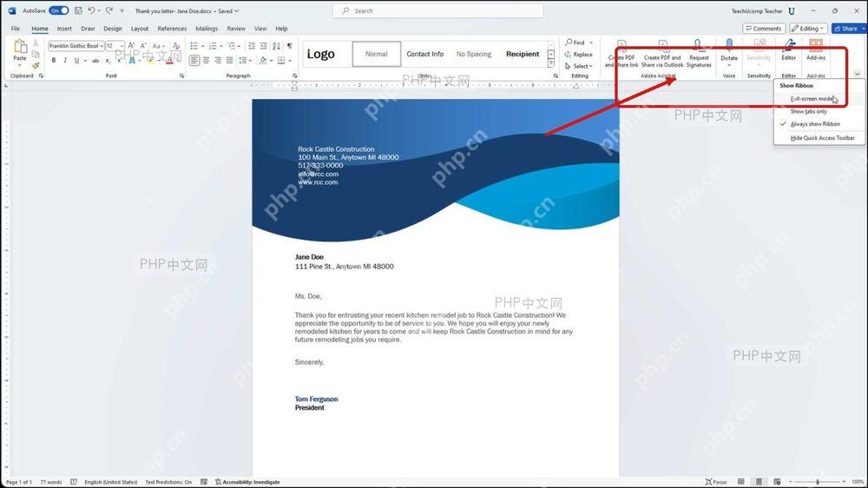Click the Numbering list icon
This screenshot has height=488, width=868.
(x=213, y=46)
